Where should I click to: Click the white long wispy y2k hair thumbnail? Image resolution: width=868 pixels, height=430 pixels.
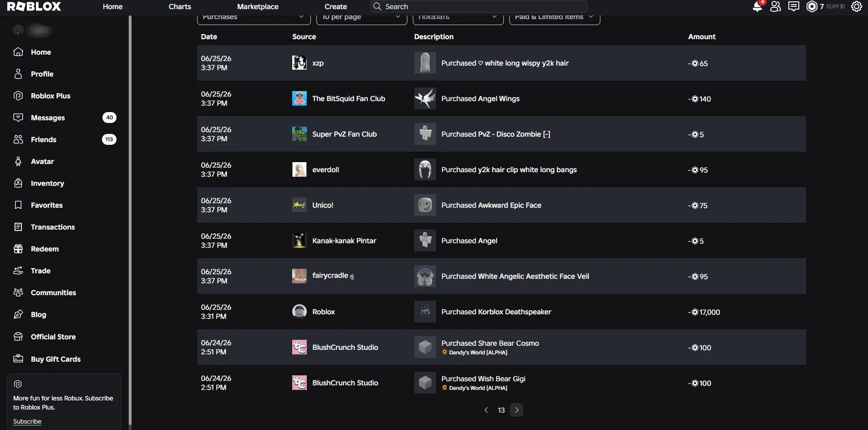point(425,63)
